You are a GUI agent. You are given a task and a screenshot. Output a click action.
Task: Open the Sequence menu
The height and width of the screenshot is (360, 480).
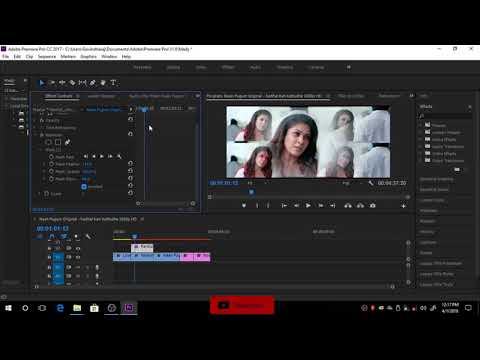pyautogui.click(x=47, y=56)
